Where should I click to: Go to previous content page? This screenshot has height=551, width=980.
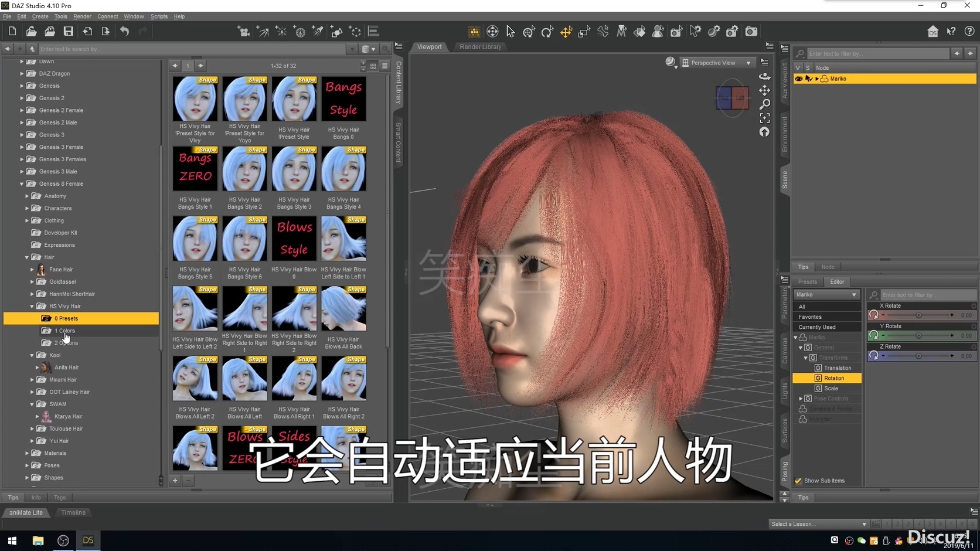(x=175, y=66)
